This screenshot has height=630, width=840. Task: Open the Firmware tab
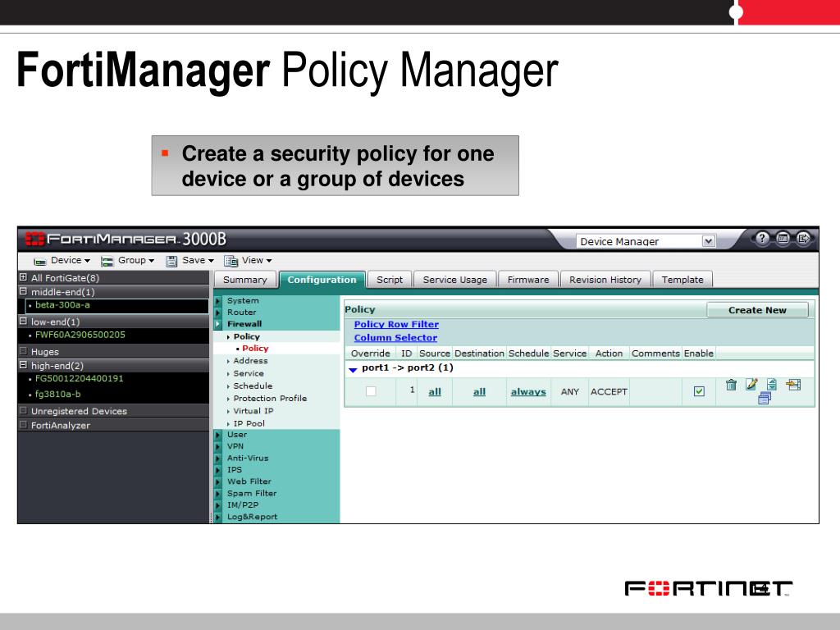click(x=528, y=280)
